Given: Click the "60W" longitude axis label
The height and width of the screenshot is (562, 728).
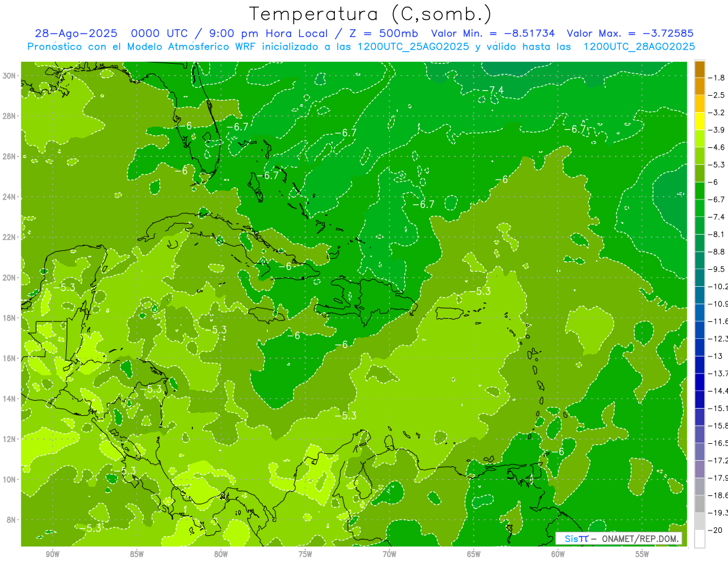Looking at the screenshot, I should pos(558,554).
